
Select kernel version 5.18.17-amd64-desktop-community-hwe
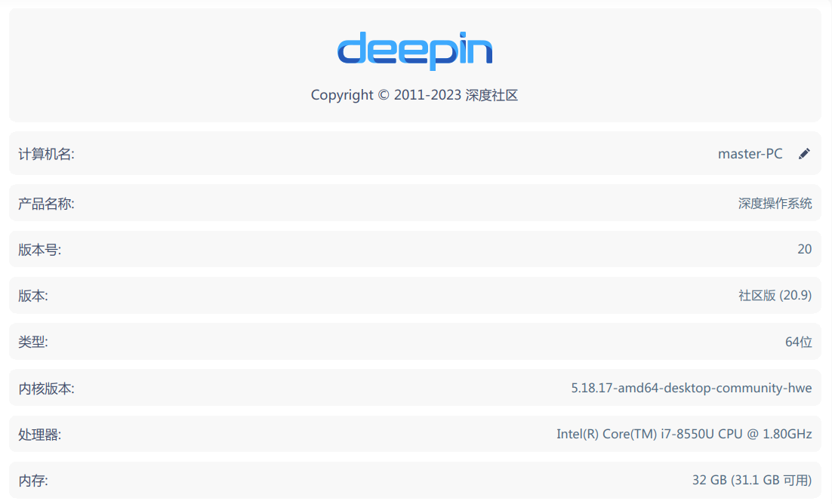(692, 388)
